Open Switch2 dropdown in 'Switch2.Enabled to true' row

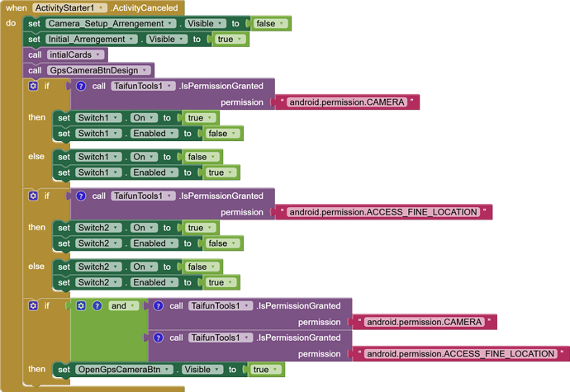(98, 282)
